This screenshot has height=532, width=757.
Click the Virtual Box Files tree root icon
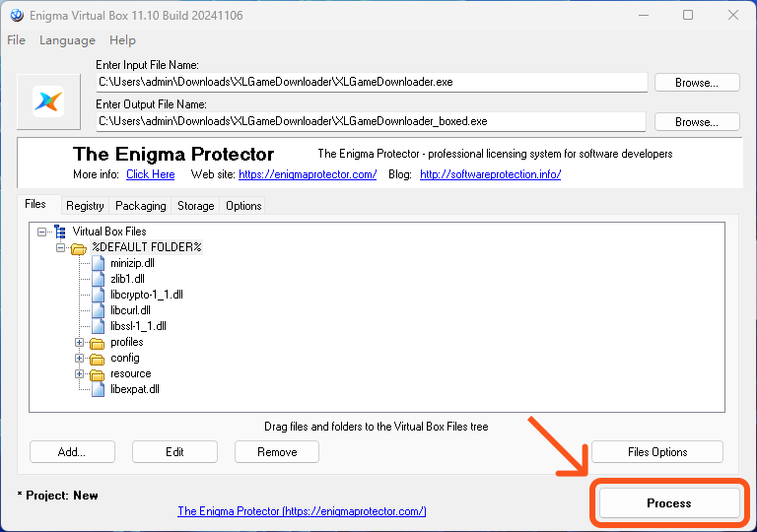click(x=60, y=232)
